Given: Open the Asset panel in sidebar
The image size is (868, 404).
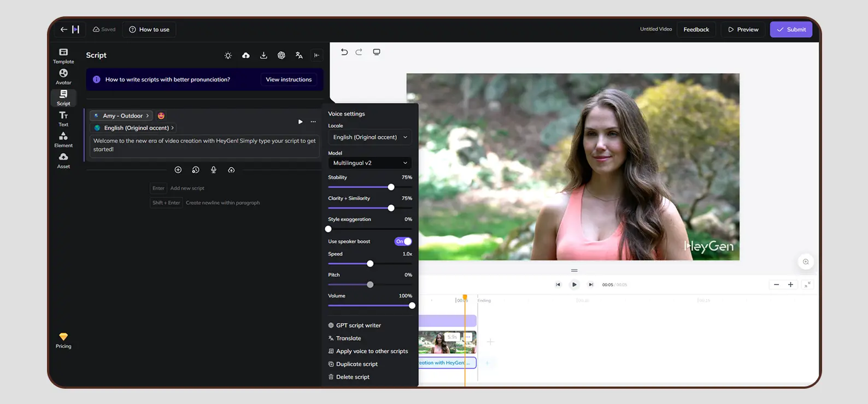Looking at the screenshot, I should tap(63, 161).
